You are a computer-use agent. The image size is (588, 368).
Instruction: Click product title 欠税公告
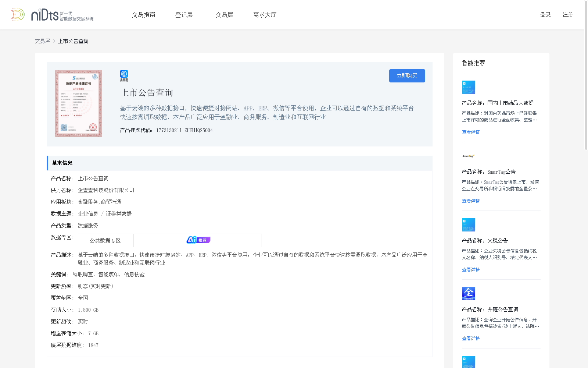pyautogui.click(x=498, y=241)
